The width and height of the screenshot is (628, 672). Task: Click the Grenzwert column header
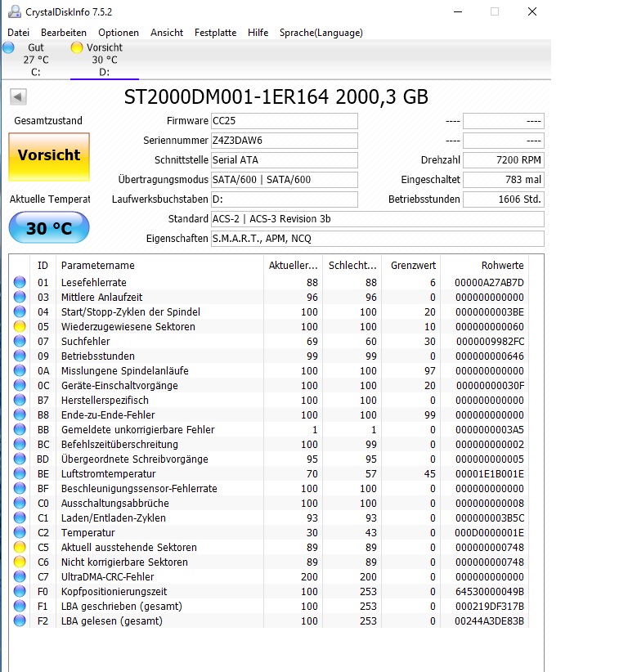(x=411, y=266)
